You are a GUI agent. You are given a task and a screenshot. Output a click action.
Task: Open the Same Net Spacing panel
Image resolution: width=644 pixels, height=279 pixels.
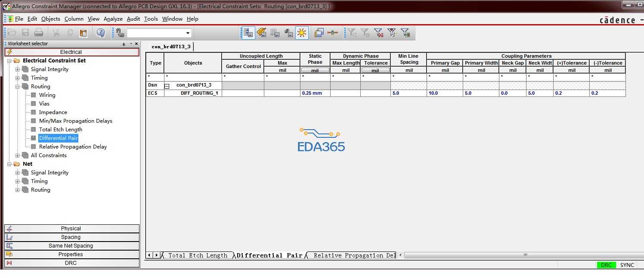point(72,246)
